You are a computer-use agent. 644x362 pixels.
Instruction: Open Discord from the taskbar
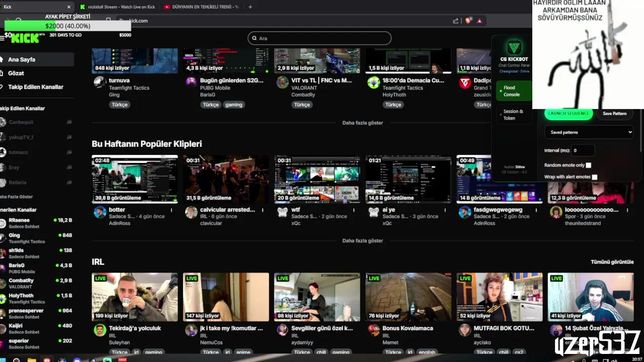tap(77, 360)
